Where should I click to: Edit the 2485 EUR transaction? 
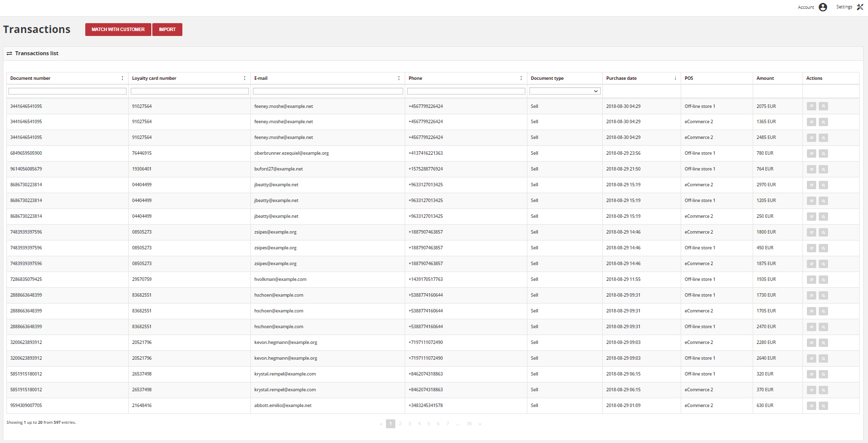pos(811,138)
